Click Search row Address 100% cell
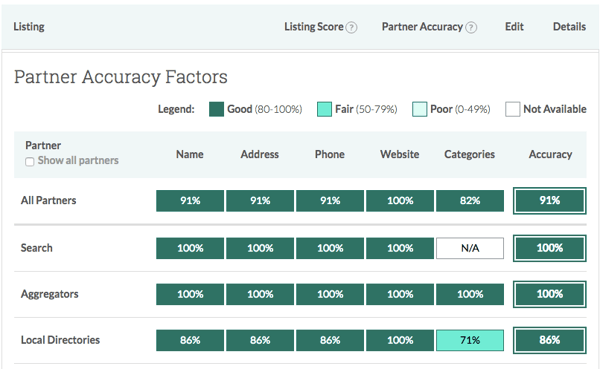This screenshot has width=600, height=369. (x=260, y=248)
